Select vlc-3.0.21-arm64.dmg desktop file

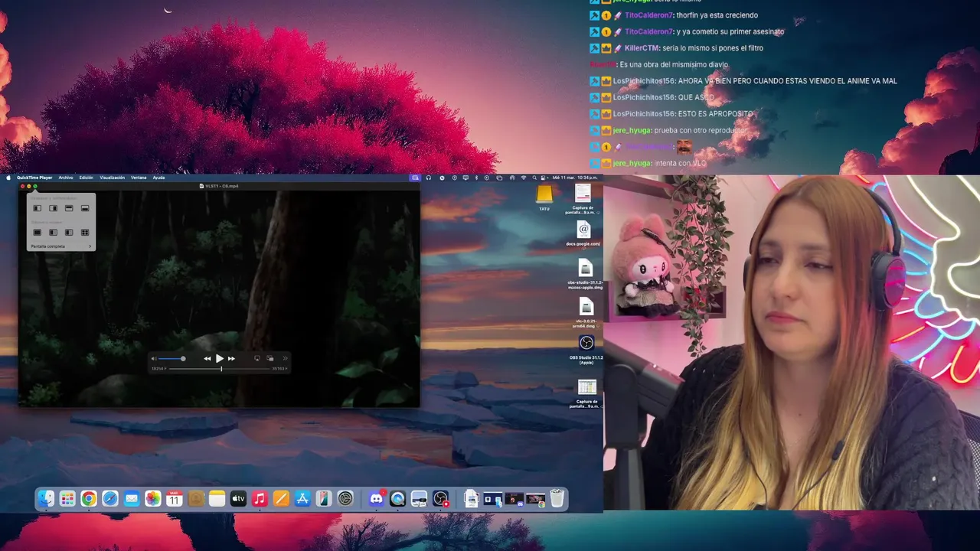coord(586,312)
